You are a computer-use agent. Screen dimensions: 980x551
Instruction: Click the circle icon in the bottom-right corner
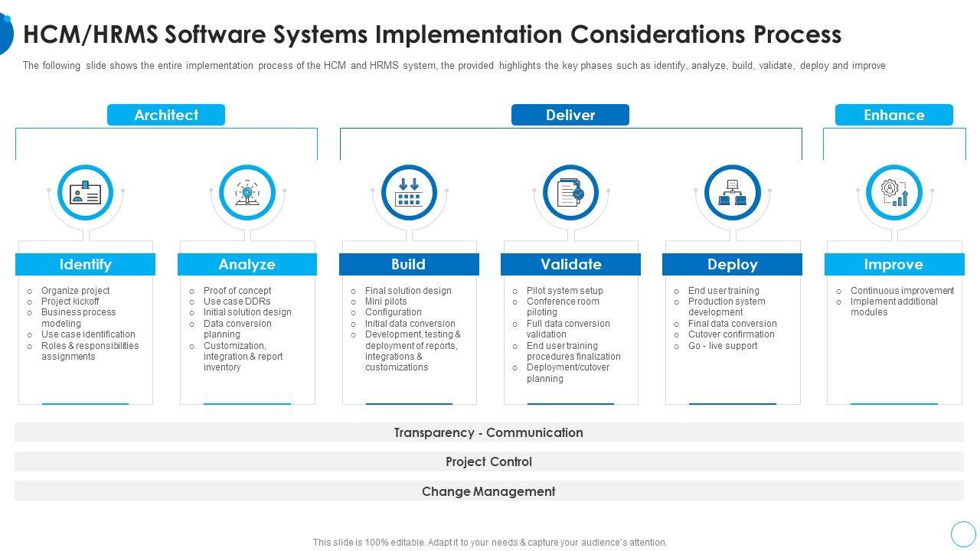[x=963, y=533]
